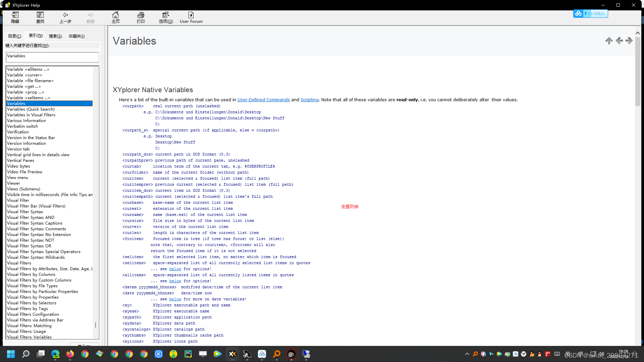
Task: Go back with 上一步 toolbar icon
Action: [65, 17]
